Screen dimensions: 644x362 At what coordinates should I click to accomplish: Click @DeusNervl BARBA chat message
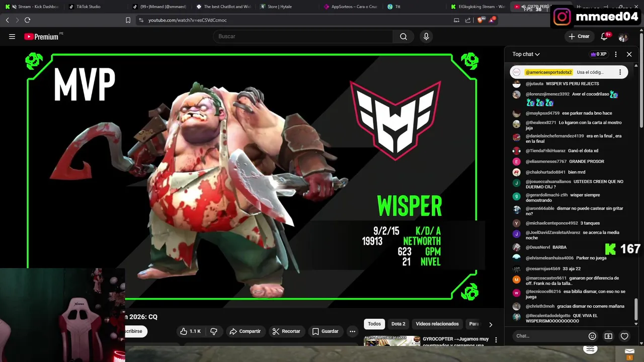pyautogui.click(x=546, y=247)
